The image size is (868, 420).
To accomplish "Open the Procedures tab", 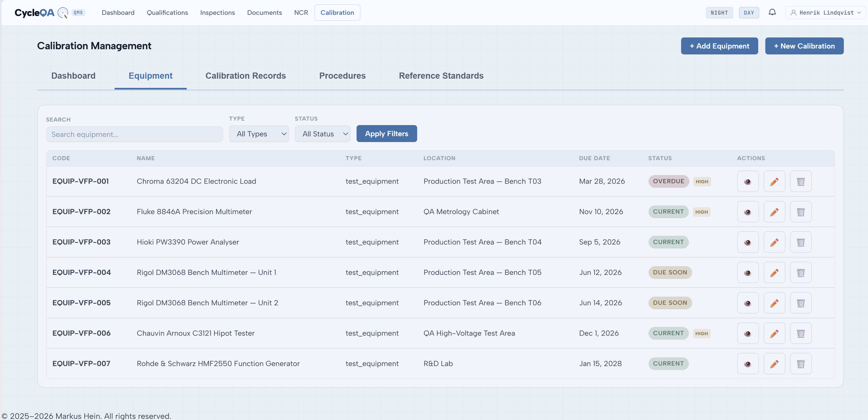I will pos(342,76).
